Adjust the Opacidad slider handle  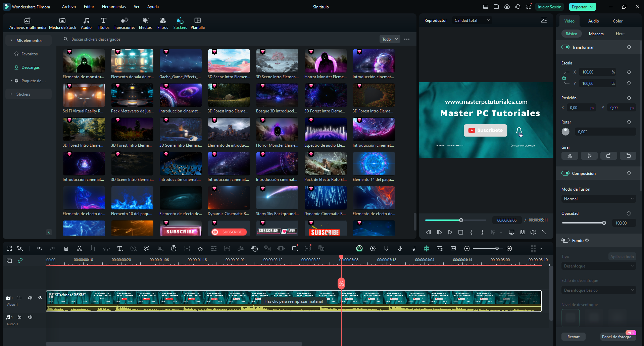pos(604,223)
